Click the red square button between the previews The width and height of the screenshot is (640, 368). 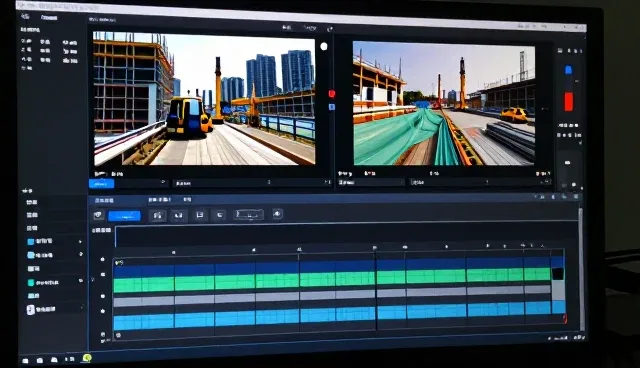pyautogui.click(x=331, y=93)
